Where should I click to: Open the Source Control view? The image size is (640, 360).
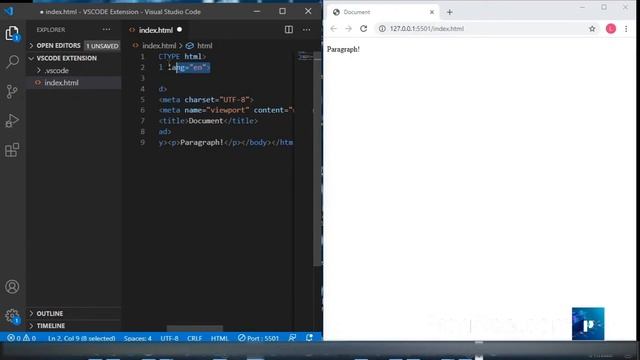point(12,91)
